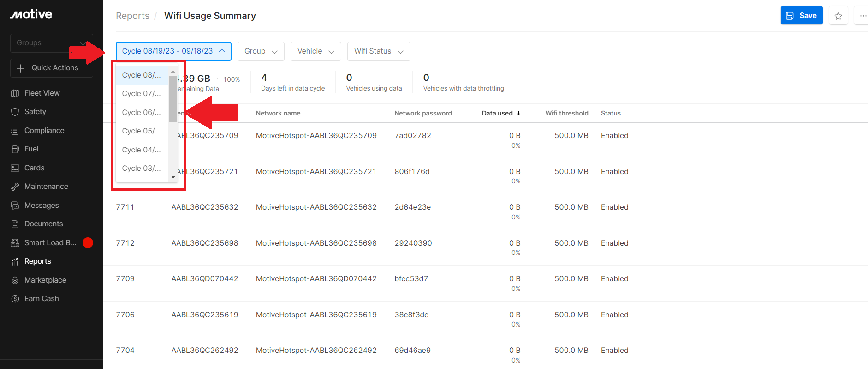This screenshot has width=868, height=369.
Task: Click the Safety shield icon
Action: [x=15, y=112]
